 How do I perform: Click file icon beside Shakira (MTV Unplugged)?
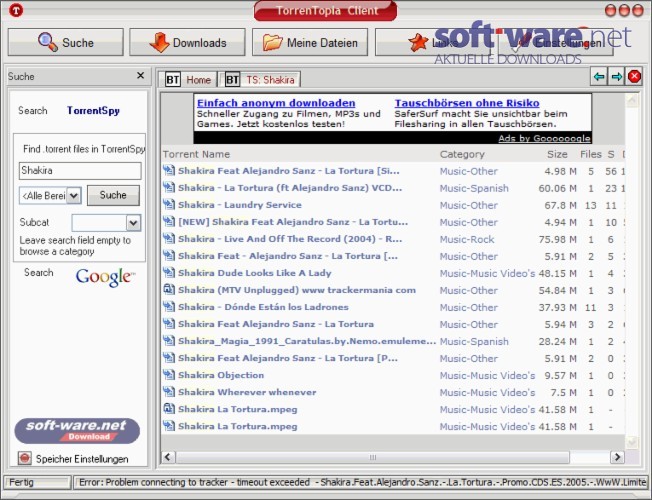click(x=168, y=290)
